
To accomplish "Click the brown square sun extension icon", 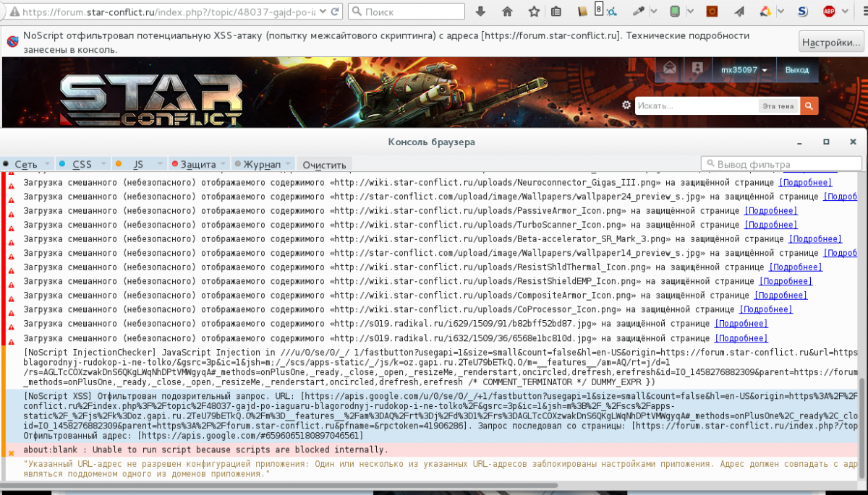I will pos(712,12).
